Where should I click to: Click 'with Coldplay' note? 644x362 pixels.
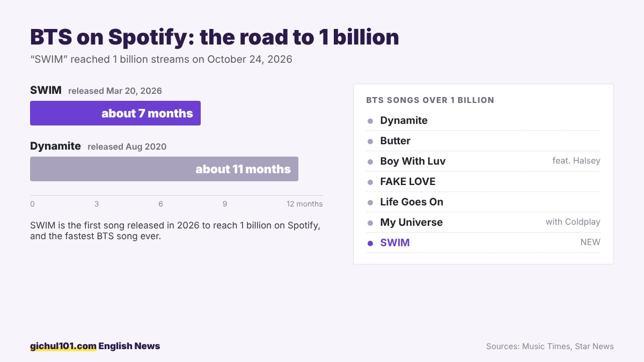point(573,222)
